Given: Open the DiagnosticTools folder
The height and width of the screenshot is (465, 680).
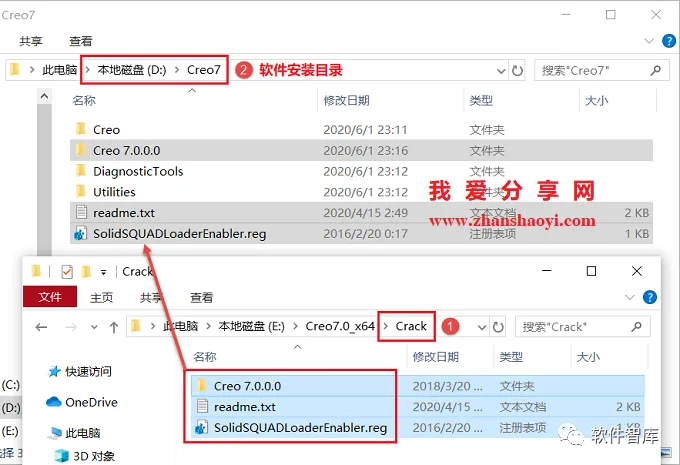Looking at the screenshot, I should click(138, 171).
